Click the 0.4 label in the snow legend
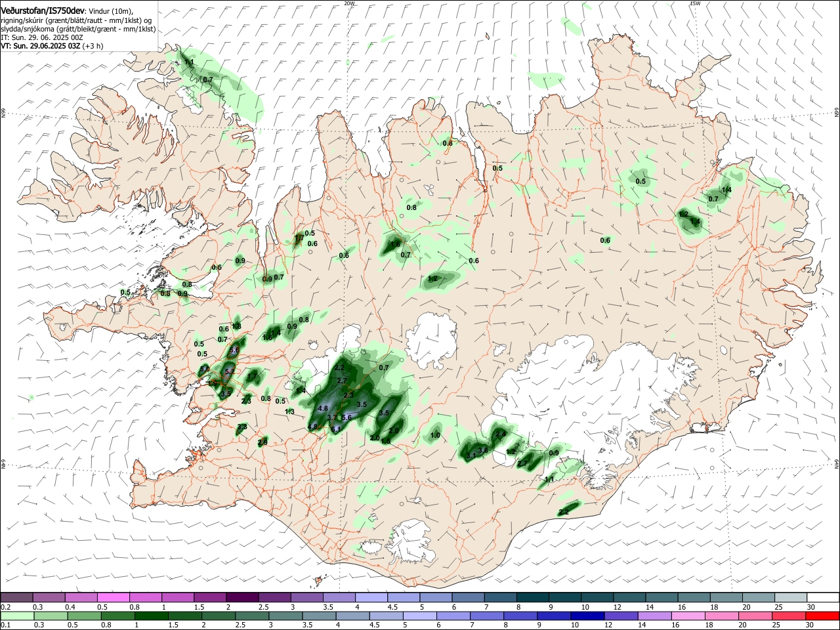 [70, 606]
